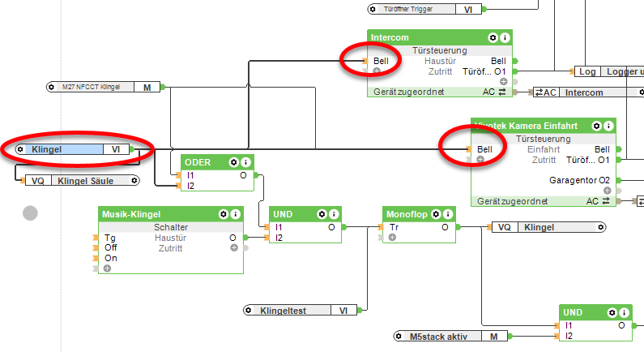This screenshot has height=352, width=644.
Task: Click gear icon of Türöffner Trigger input
Action: 373,9
